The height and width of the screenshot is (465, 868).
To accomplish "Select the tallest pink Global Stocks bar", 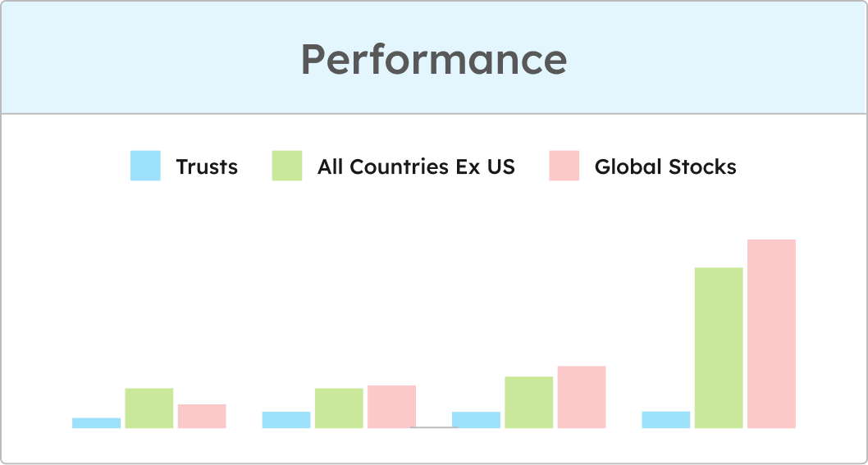I will (771, 334).
